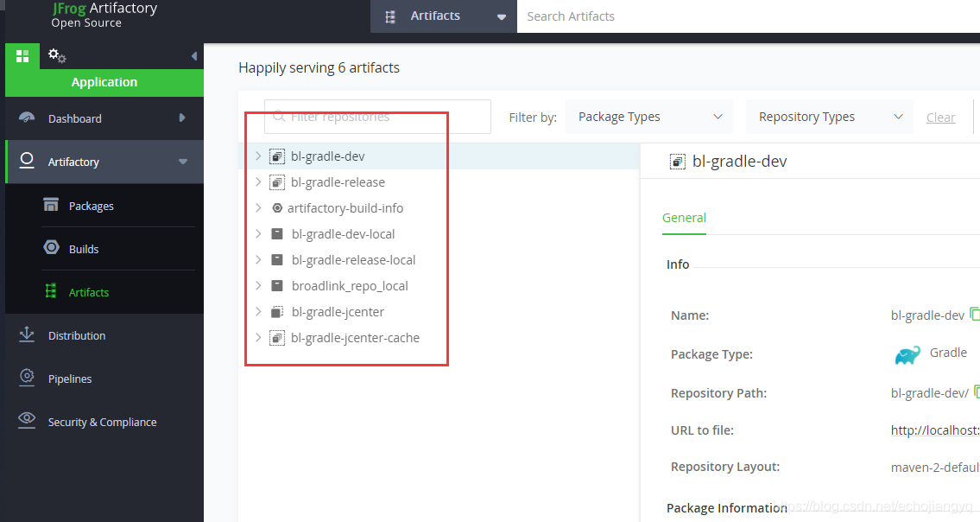Screen dimensions: 980x522
Task: Open Artifacts in the sidebar
Action: click(x=89, y=292)
